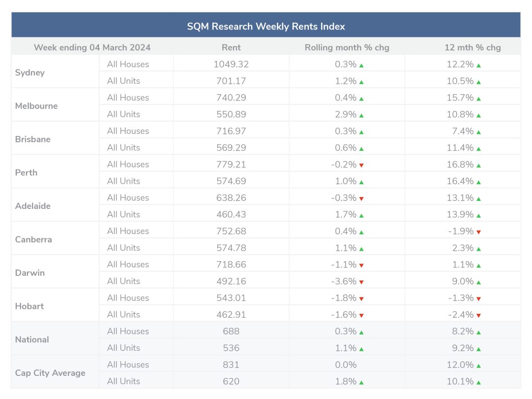532x399 pixels.
Task: Select the Brisbane city label
Action: pyautogui.click(x=33, y=139)
